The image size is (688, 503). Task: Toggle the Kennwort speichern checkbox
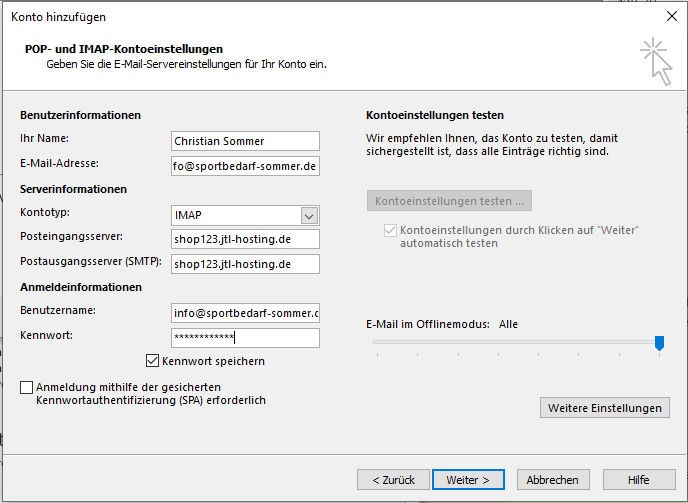pyautogui.click(x=152, y=361)
